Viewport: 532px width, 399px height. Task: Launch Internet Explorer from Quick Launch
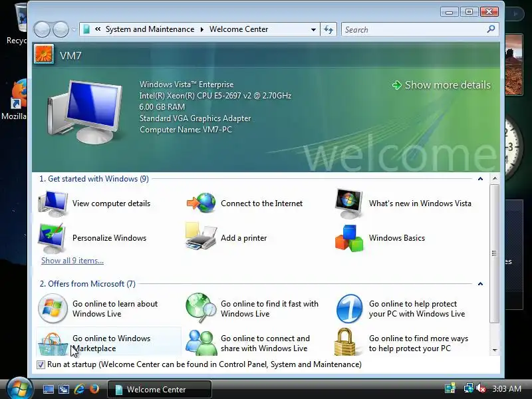click(x=79, y=389)
